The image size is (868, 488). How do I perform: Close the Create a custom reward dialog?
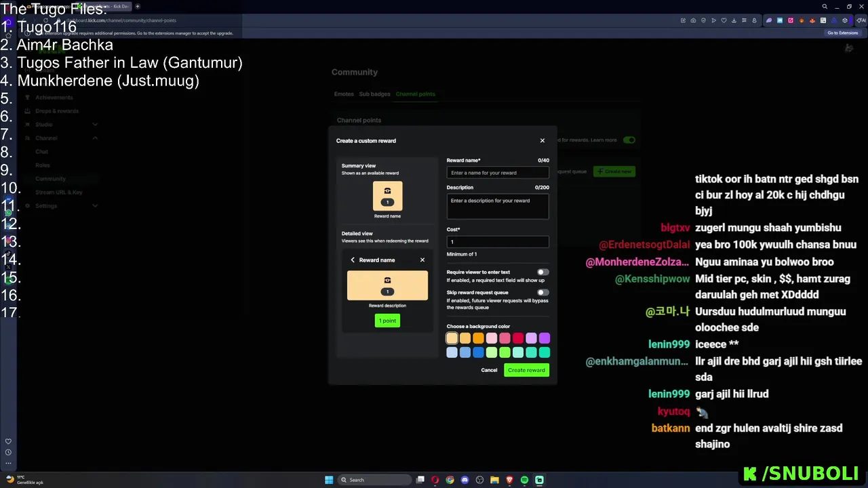[x=542, y=140]
